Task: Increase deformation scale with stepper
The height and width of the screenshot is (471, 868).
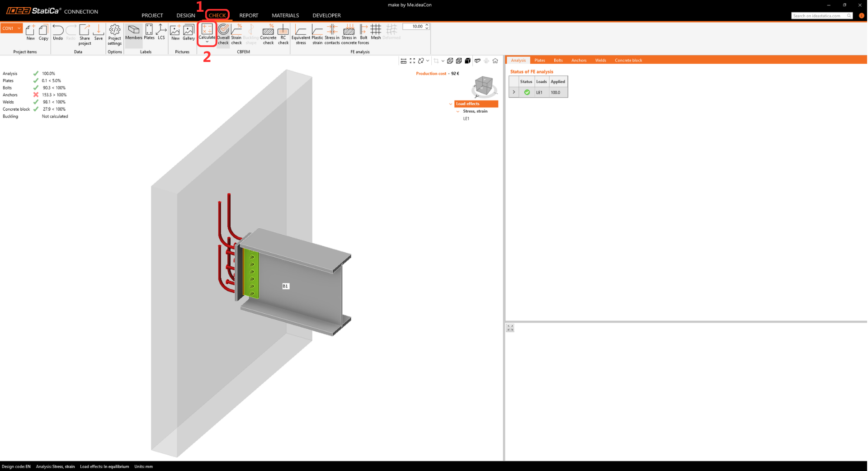Action: click(427, 25)
